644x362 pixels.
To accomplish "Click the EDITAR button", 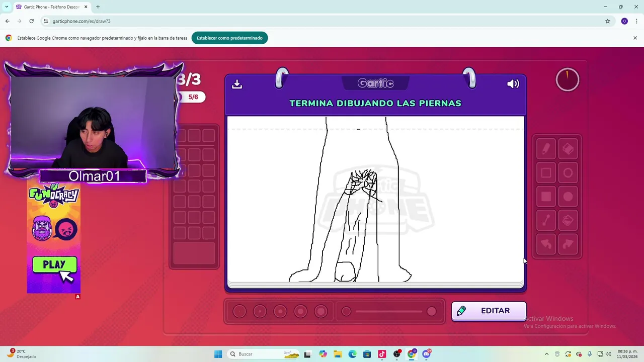I will 489,311.
